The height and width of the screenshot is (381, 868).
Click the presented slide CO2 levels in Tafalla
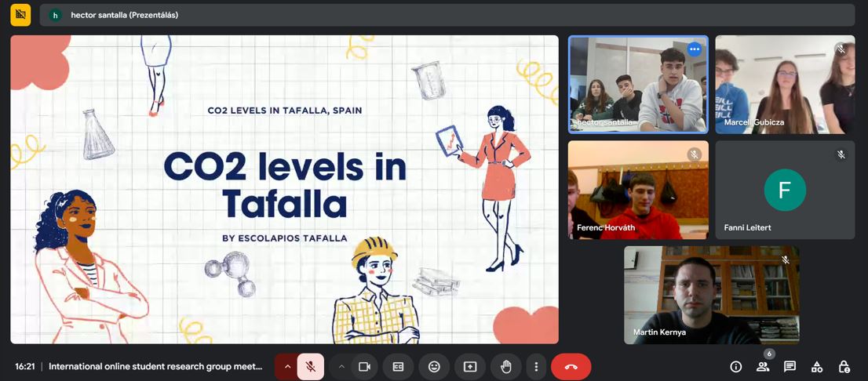[285, 190]
